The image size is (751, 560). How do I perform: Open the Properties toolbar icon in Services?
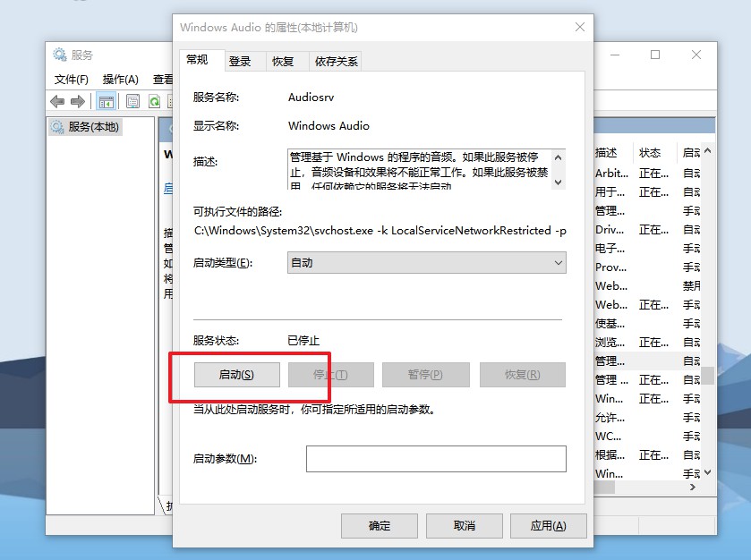[x=132, y=101]
